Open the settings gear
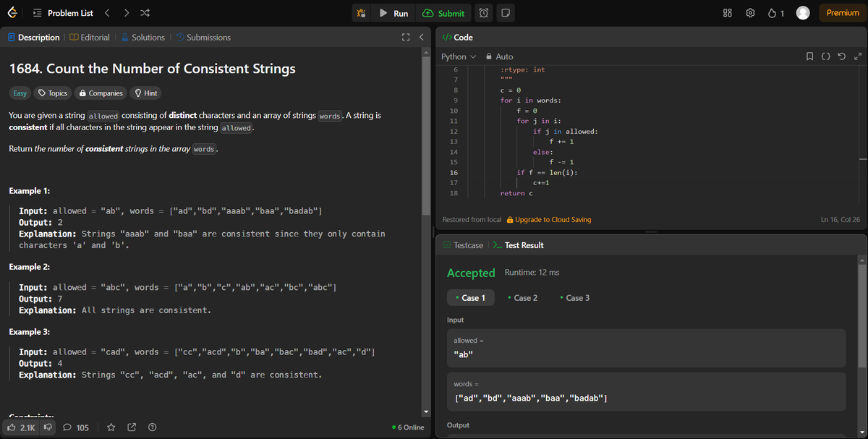 click(x=750, y=13)
